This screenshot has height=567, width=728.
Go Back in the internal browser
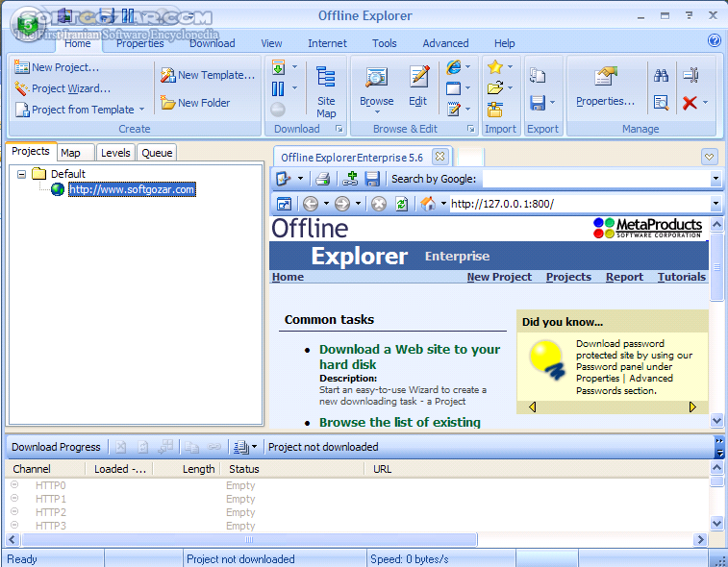[311, 204]
